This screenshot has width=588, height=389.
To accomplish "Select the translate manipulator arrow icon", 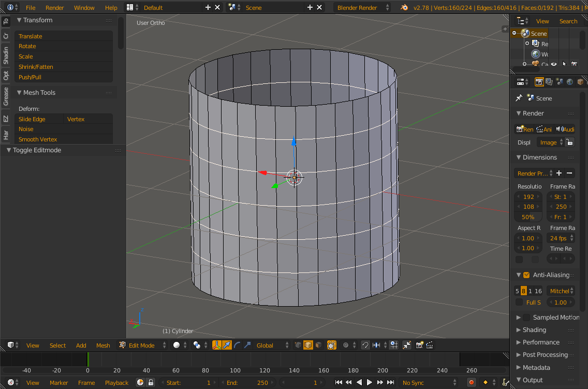I will pos(227,345).
